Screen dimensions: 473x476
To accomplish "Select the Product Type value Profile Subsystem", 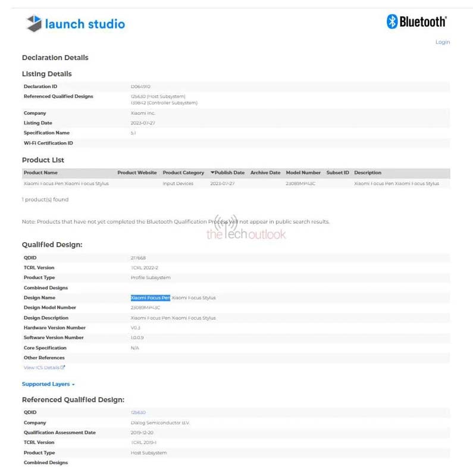I will tap(151, 277).
